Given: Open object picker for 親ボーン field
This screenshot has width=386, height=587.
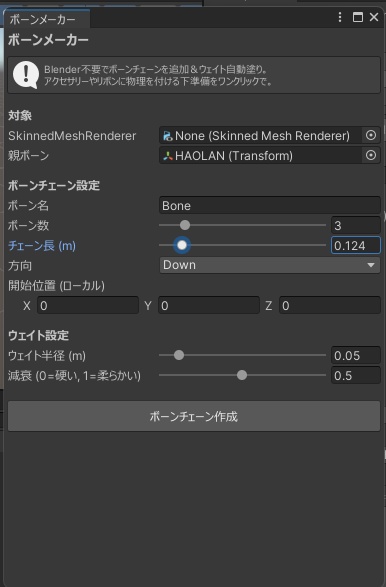Looking at the screenshot, I should click(371, 155).
